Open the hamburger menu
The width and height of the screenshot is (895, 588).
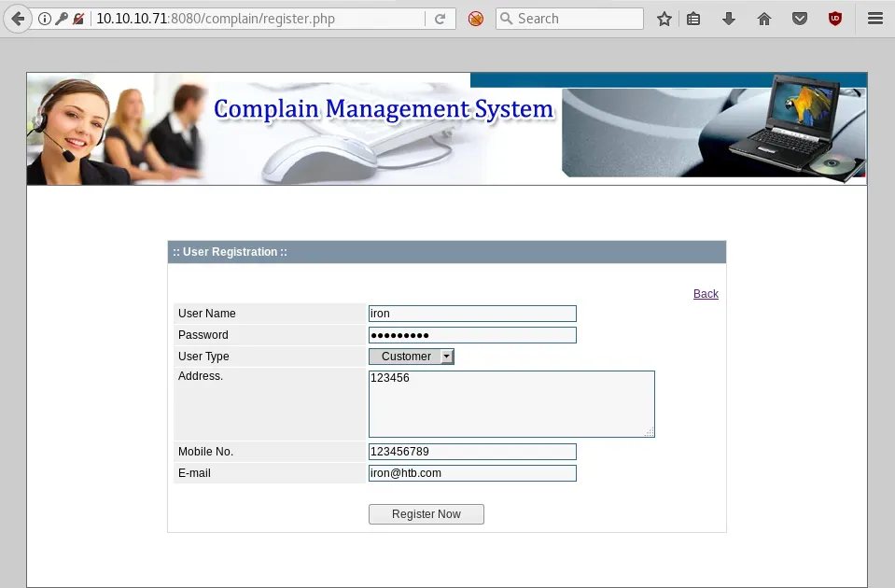click(x=874, y=19)
